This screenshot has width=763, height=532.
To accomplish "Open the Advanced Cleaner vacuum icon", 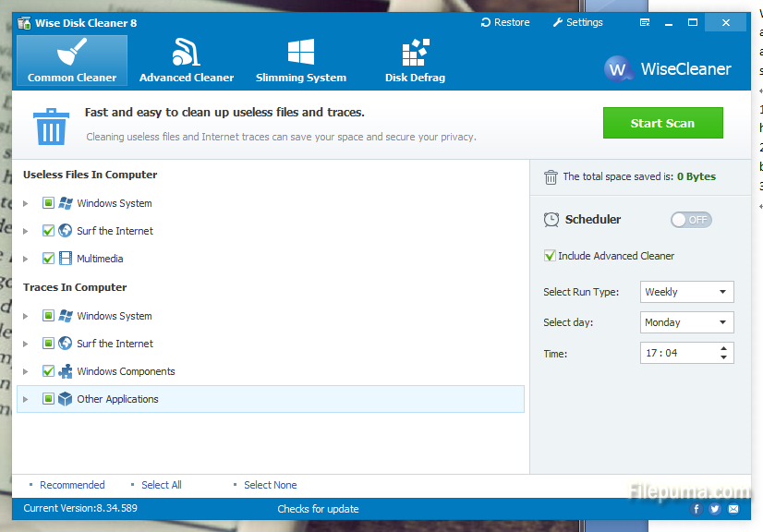I will [x=186, y=53].
